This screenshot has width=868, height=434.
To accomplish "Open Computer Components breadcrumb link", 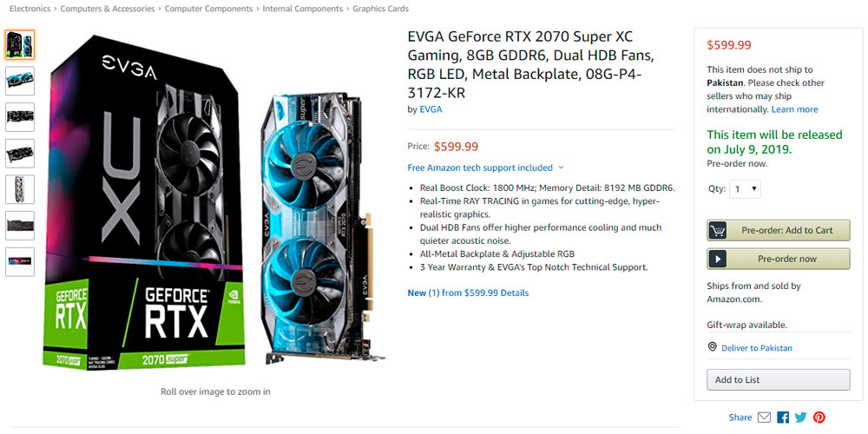I will (208, 9).
